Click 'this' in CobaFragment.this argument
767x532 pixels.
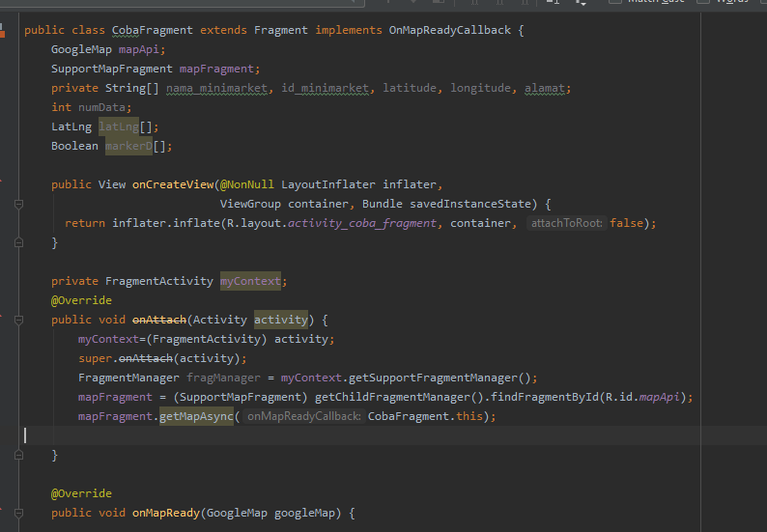469,416
